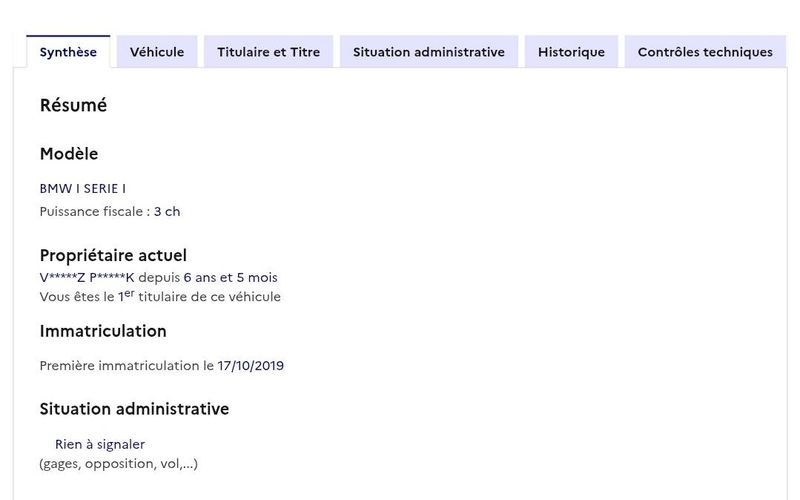Click the Rien à signaler status

100,444
